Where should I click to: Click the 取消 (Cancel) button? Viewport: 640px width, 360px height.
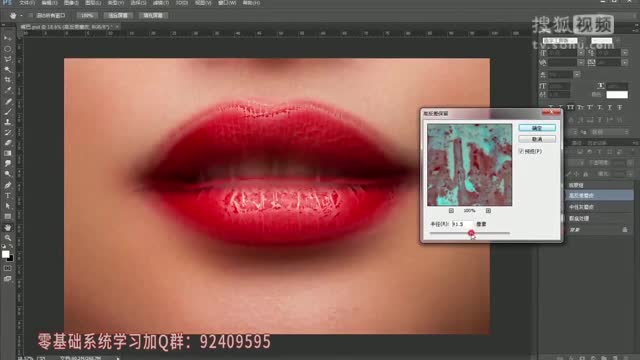click(537, 139)
